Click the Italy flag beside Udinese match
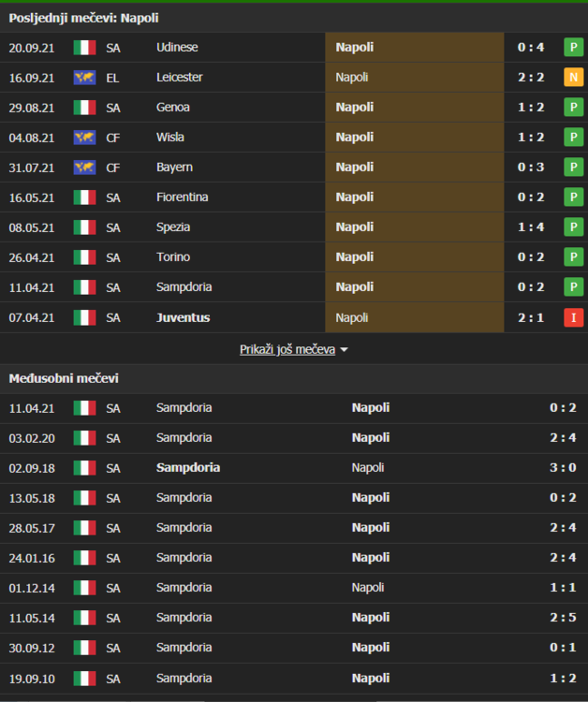Screen dimensions: 588x702 point(85,48)
